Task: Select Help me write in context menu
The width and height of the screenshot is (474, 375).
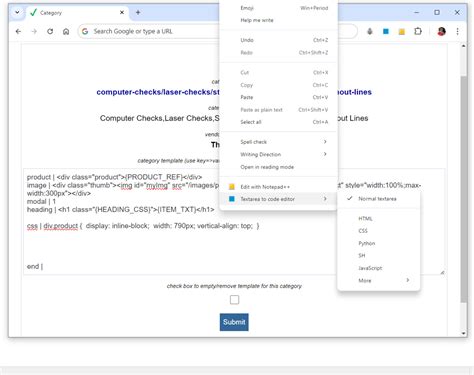Action: [x=278, y=20]
